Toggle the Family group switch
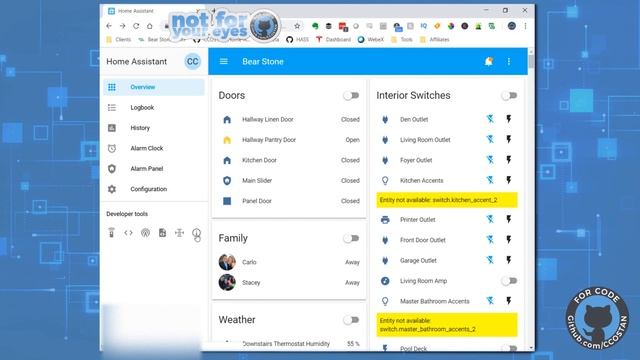 coord(351,238)
